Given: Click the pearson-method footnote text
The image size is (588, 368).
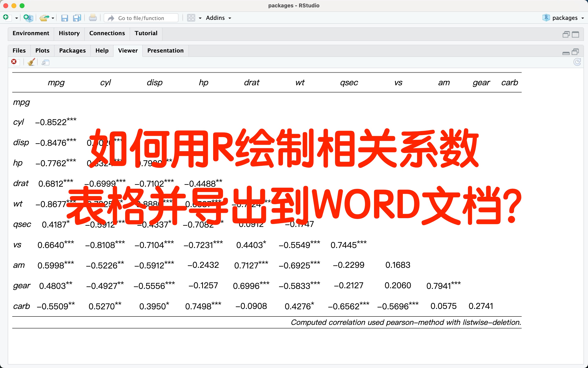Looking at the screenshot, I should 406,322.
